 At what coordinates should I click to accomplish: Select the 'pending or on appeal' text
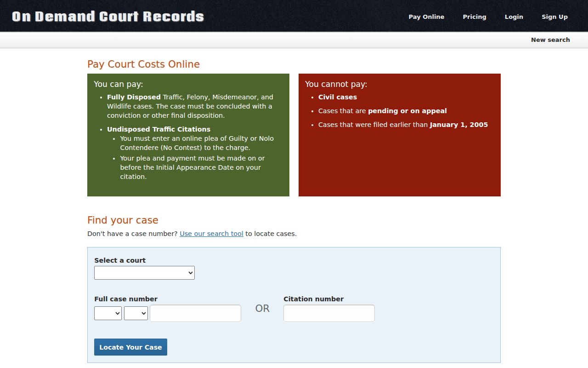(407, 111)
